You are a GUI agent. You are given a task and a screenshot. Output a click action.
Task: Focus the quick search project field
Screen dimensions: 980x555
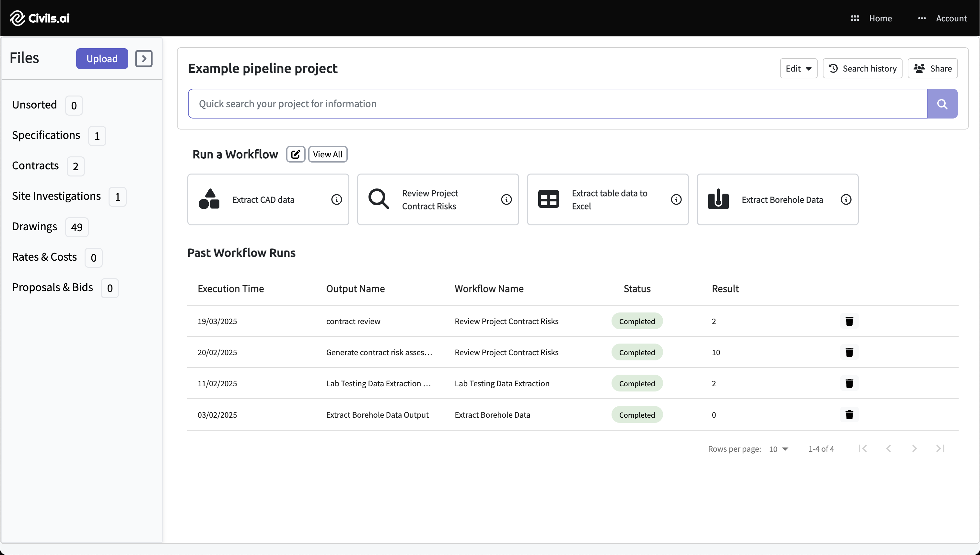pyautogui.click(x=557, y=104)
